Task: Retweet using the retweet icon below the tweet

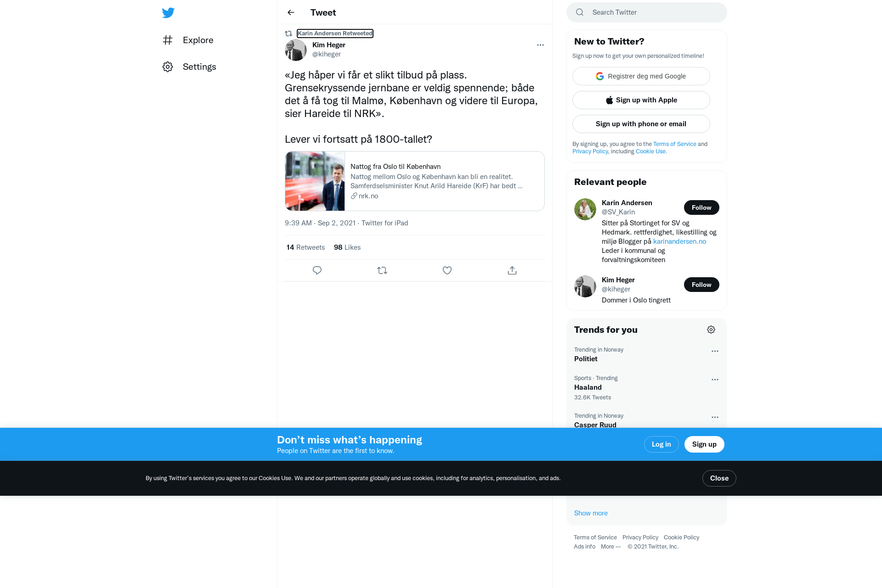Action: point(382,270)
